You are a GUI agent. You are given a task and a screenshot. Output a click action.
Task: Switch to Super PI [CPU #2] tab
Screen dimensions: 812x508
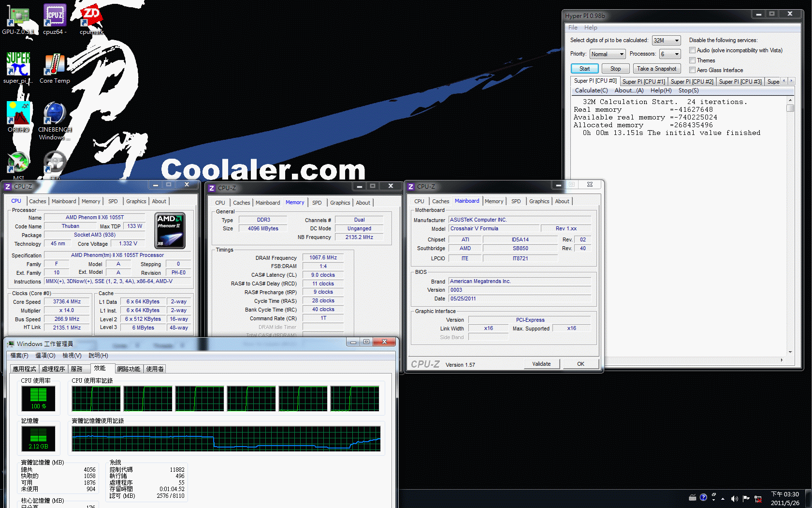pyautogui.click(x=692, y=82)
